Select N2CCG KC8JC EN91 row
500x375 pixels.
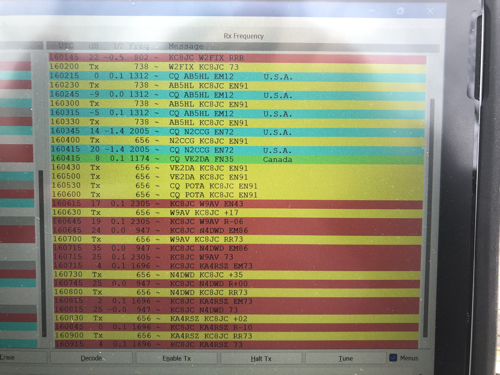[237, 141]
